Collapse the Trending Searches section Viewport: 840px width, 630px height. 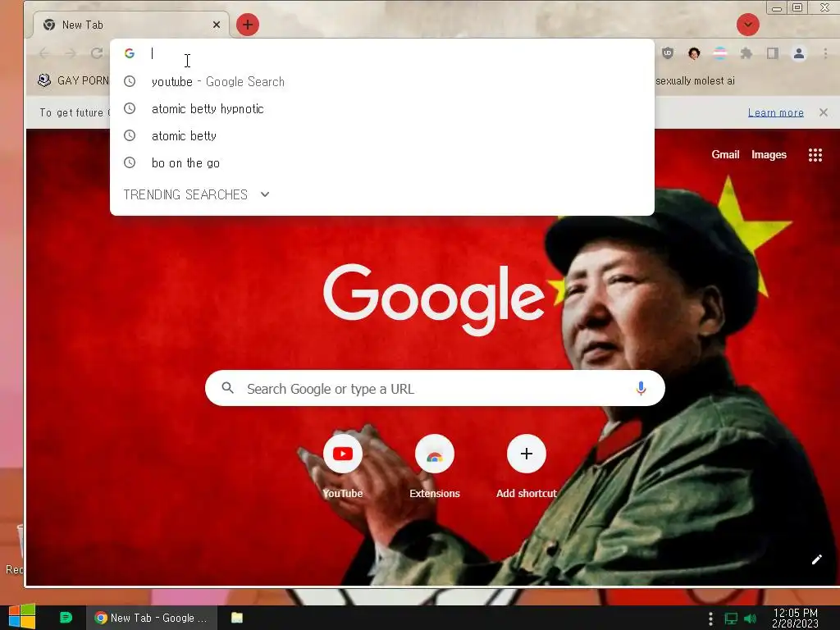(265, 194)
